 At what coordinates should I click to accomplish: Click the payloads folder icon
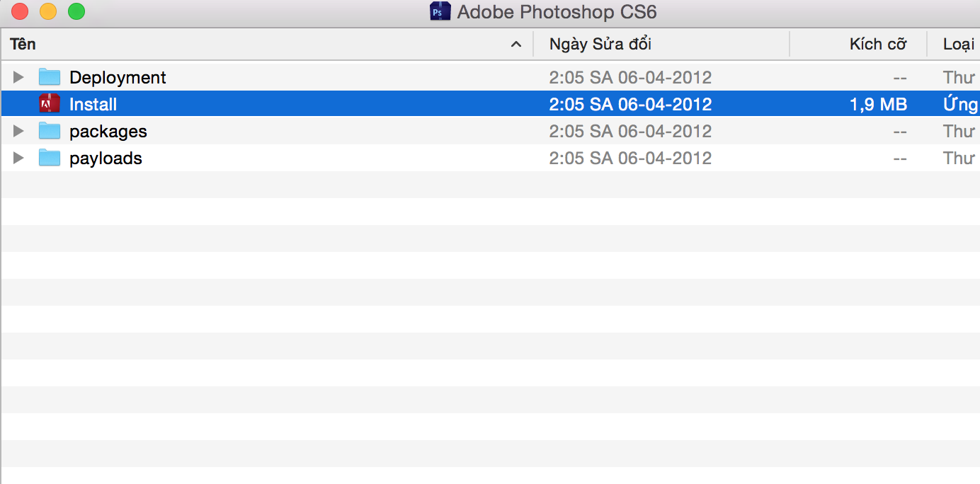pyautogui.click(x=50, y=158)
